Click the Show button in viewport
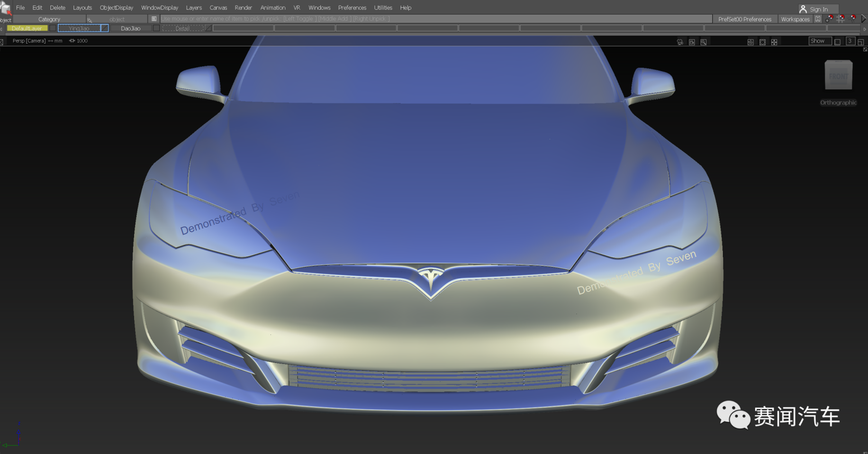 [819, 41]
